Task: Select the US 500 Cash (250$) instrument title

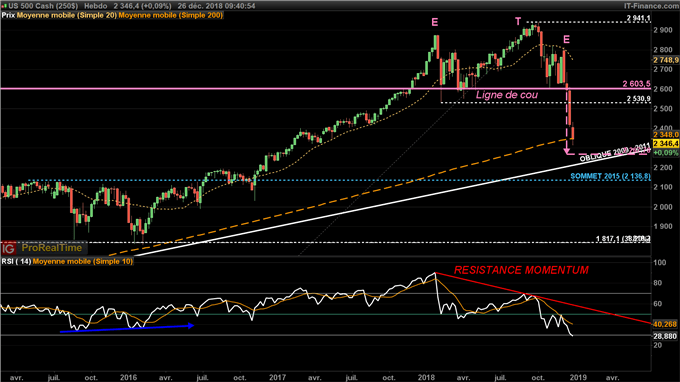Action: [43, 6]
